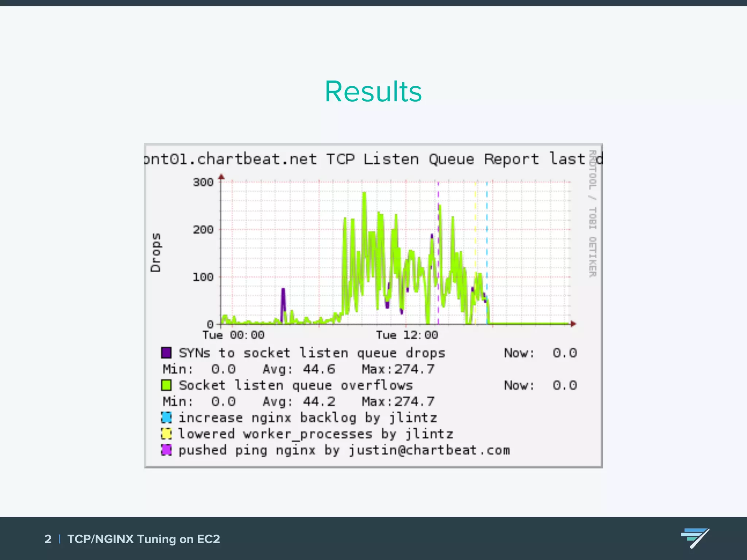Click the Tue 12:00 axis label
Viewport: 747px width, 560px height.
pyautogui.click(x=407, y=335)
